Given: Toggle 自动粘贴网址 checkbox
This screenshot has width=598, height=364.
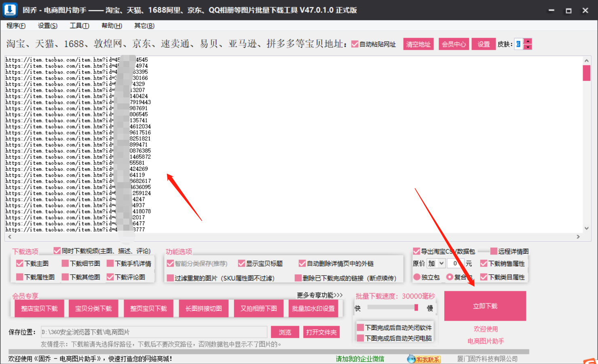Looking at the screenshot, I should pyautogui.click(x=355, y=44).
